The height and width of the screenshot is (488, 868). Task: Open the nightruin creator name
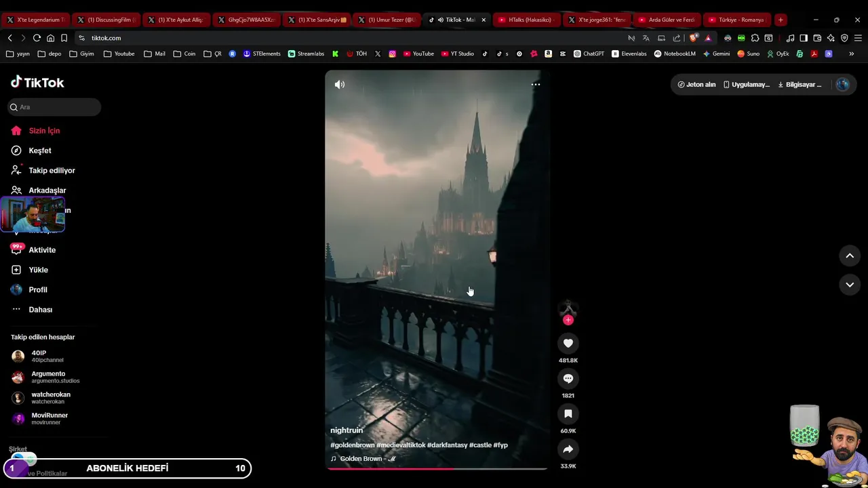(x=347, y=430)
